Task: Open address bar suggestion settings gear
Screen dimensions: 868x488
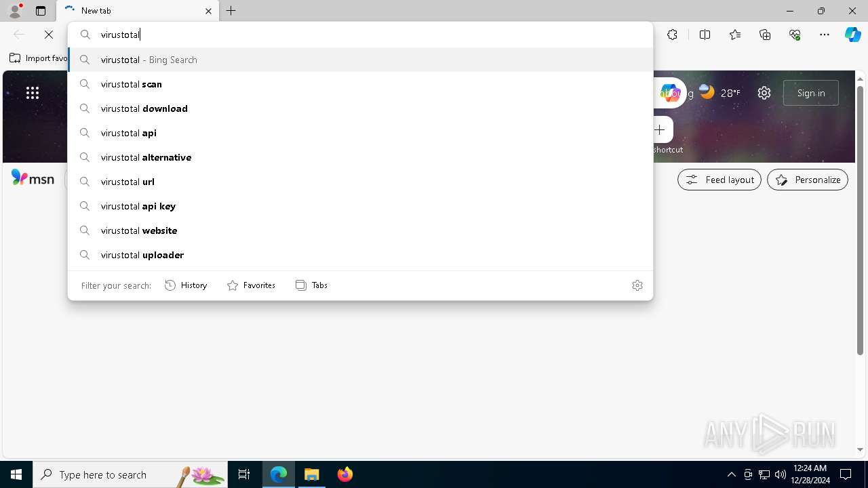Action: coord(637,285)
